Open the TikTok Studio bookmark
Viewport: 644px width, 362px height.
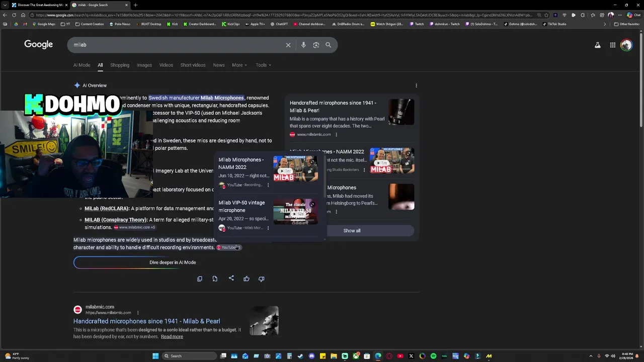[554, 24]
